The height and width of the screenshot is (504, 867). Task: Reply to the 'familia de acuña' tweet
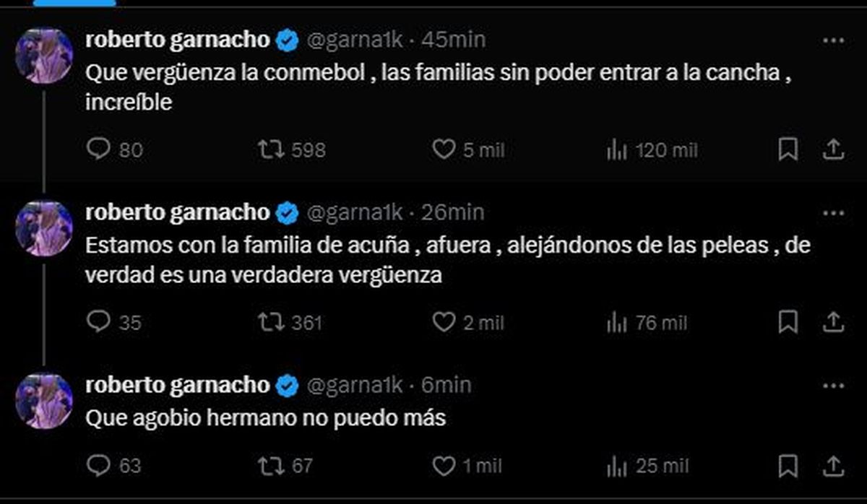[x=98, y=321]
